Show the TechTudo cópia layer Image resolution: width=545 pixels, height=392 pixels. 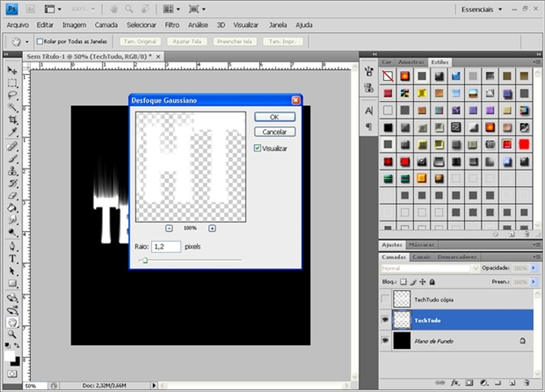(x=385, y=300)
